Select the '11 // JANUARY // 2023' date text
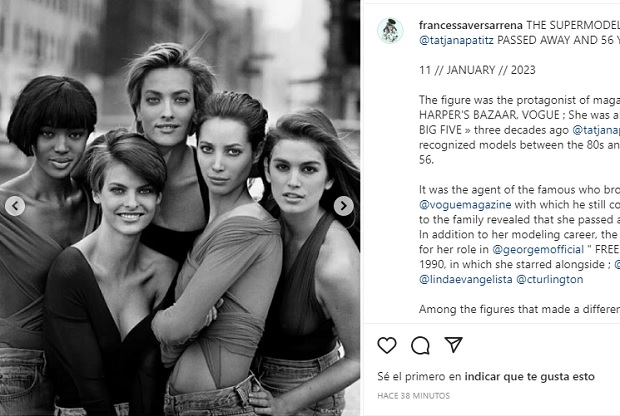The image size is (620, 416). pyautogui.click(x=477, y=70)
